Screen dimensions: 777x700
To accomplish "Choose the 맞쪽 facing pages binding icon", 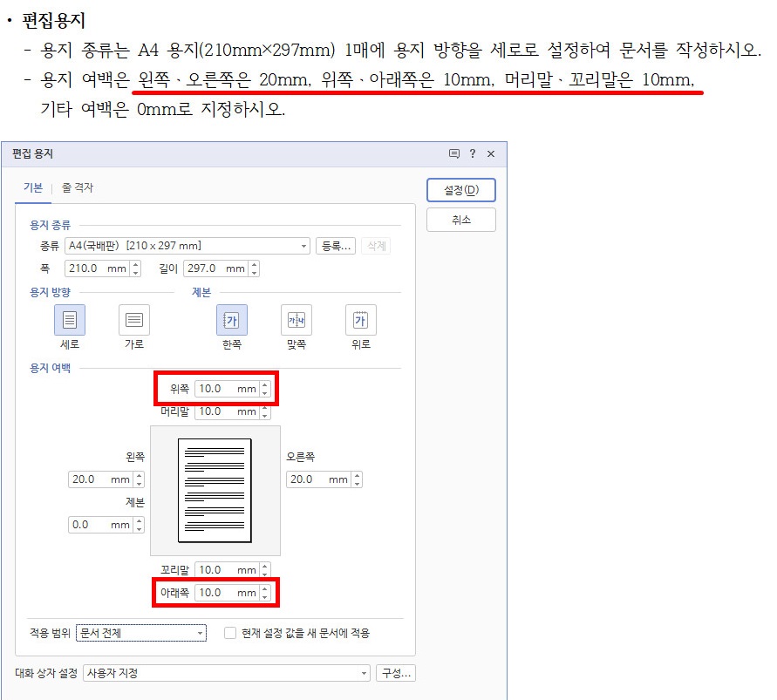I will (x=296, y=320).
